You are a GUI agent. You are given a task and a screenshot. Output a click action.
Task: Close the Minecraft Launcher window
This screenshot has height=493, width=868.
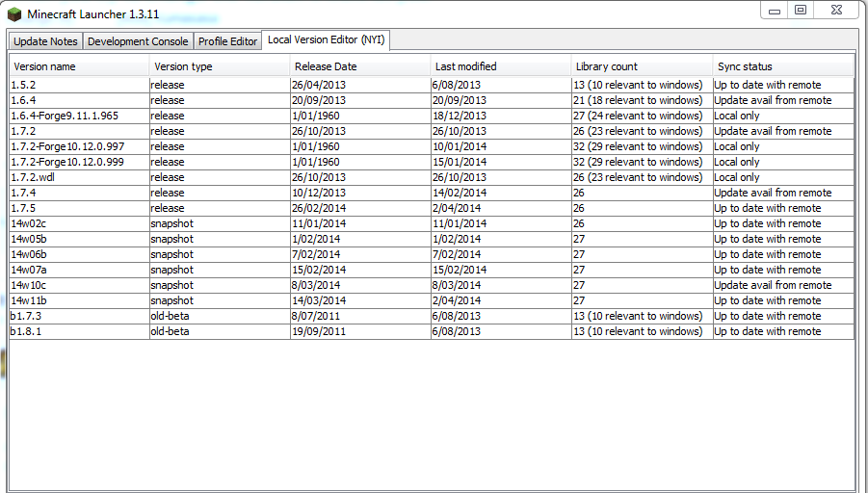pyautogui.click(x=836, y=10)
